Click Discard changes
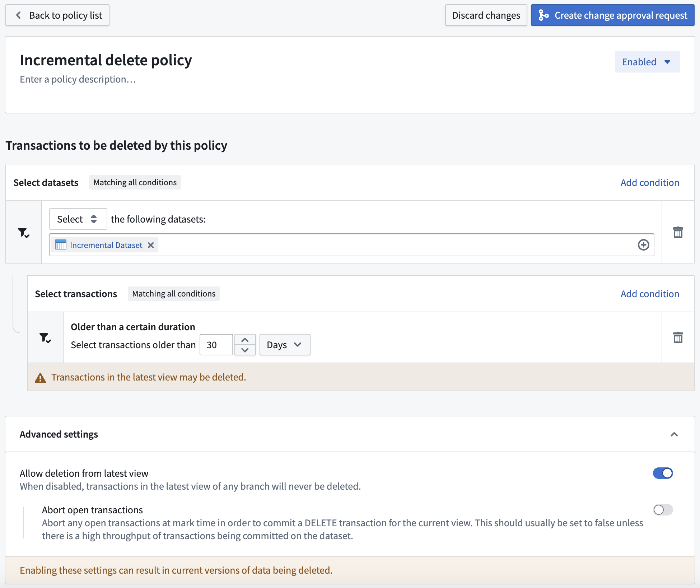700x588 pixels. coord(486,15)
